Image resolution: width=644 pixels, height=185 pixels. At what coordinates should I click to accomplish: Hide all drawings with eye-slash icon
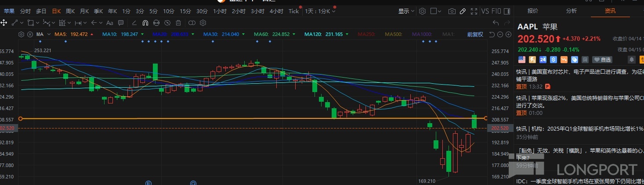[x=167, y=23]
